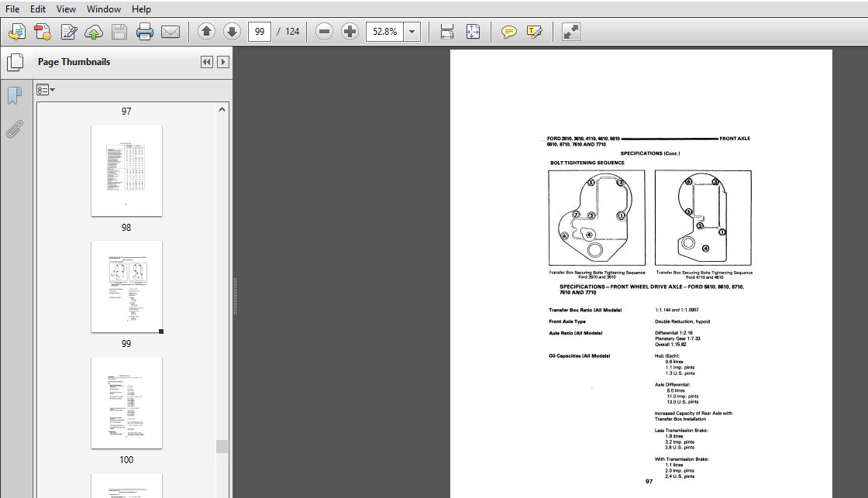Viewport: 868px width, 498px height.
Task: Open the Help menu
Action: pyautogui.click(x=141, y=9)
